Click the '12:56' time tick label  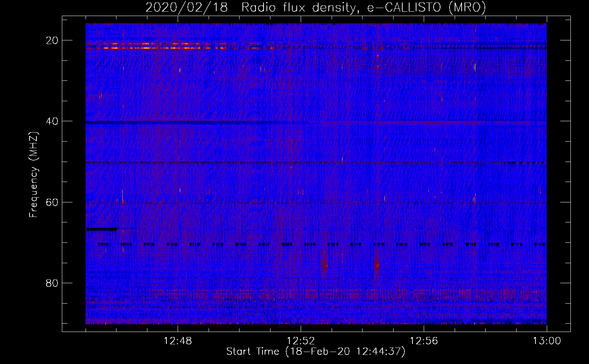point(424,341)
